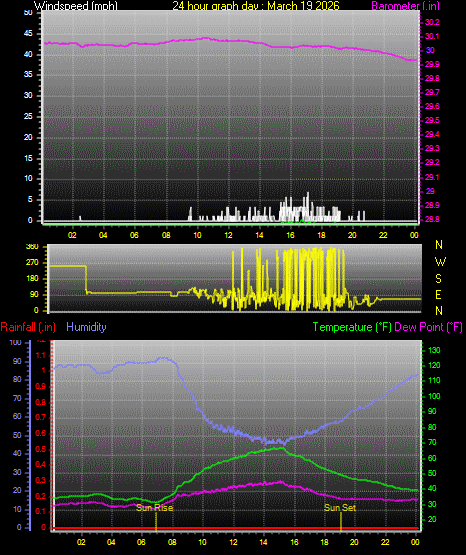Click the 'E' compass letter
The height and width of the screenshot is (555, 466).
pyautogui.click(x=438, y=295)
